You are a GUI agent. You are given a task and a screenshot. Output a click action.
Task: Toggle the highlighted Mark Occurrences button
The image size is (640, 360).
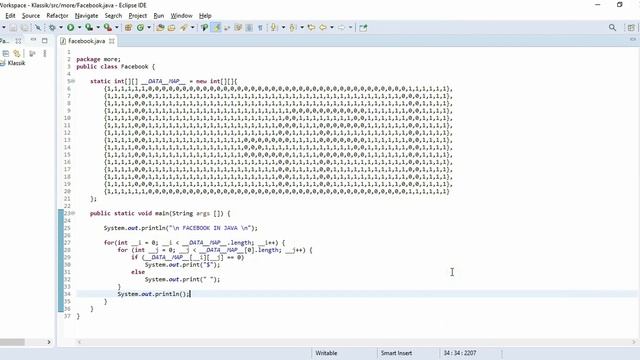point(216,28)
